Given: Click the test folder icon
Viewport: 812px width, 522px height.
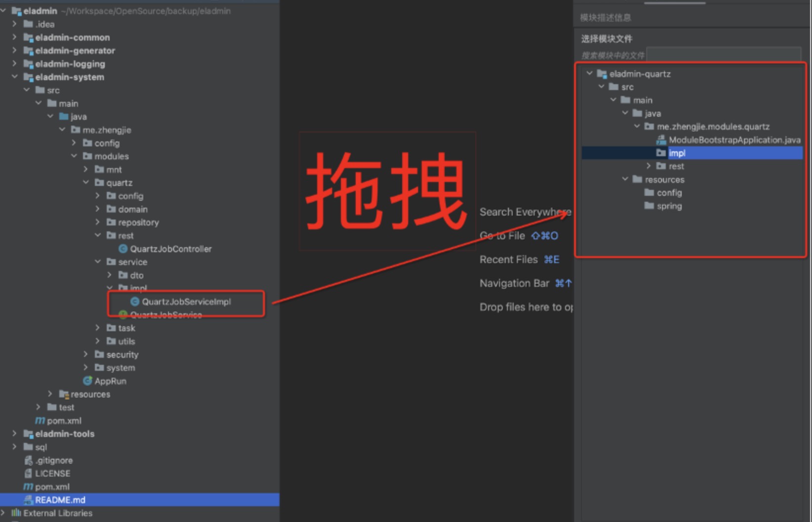Looking at the screenshot, I should [x=52, y=407].
